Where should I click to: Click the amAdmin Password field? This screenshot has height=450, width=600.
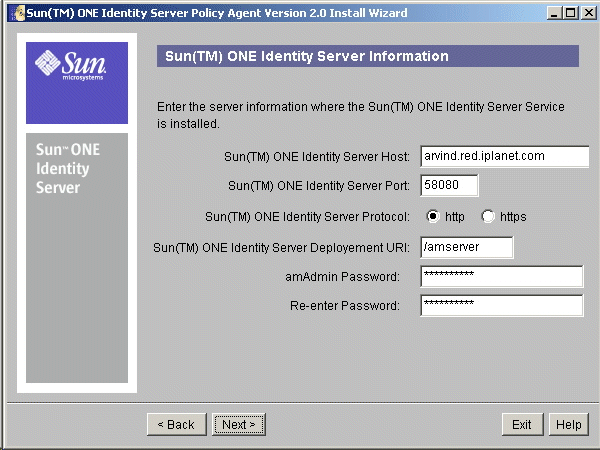point(502,276)
